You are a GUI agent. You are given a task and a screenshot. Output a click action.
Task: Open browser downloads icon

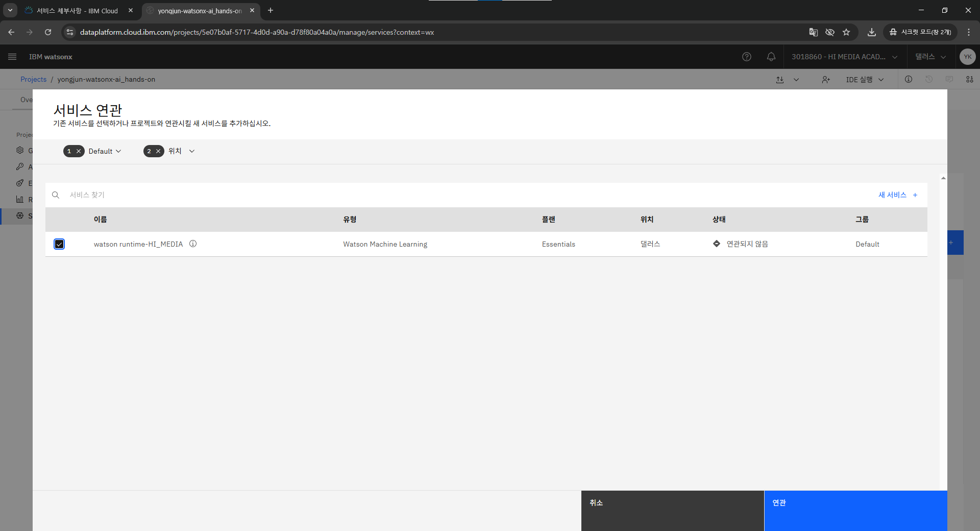coord(872,32)
